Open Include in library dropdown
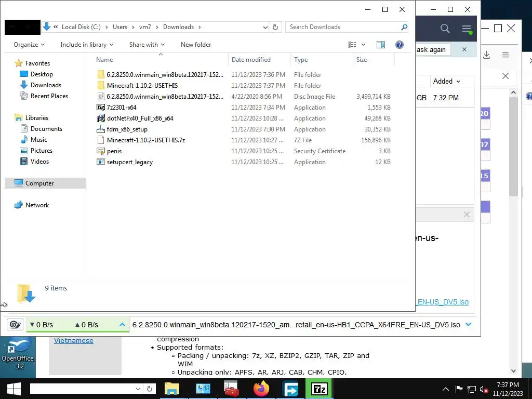This screenshot has width=532, height=399. [87, 45]
